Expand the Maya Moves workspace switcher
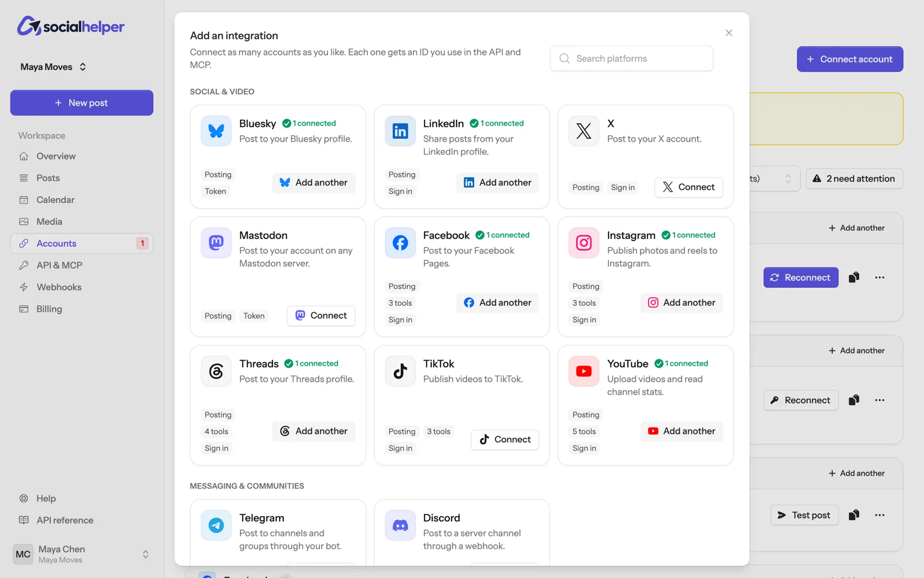 pyautogui.click(x=53, y=67)
